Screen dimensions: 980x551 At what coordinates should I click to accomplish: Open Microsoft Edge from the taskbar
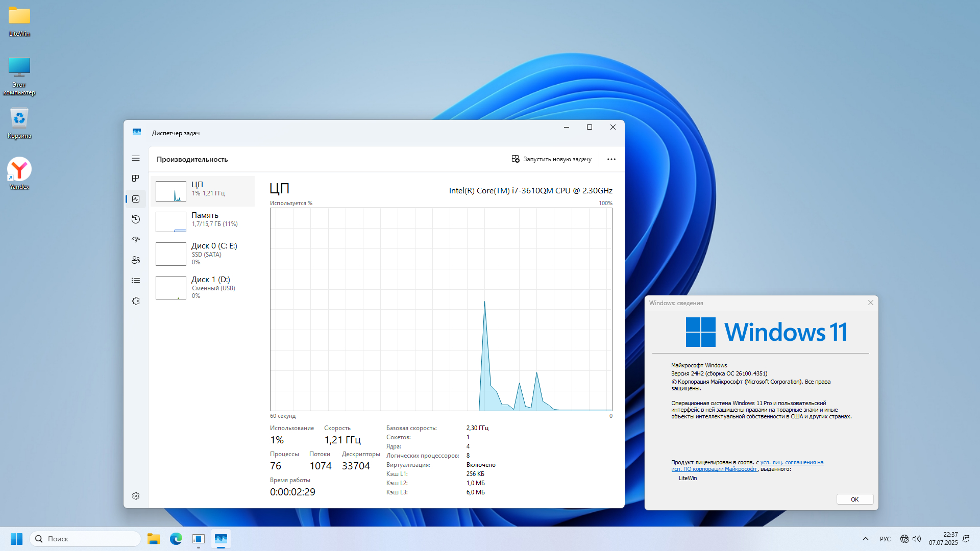coord(176,539)
